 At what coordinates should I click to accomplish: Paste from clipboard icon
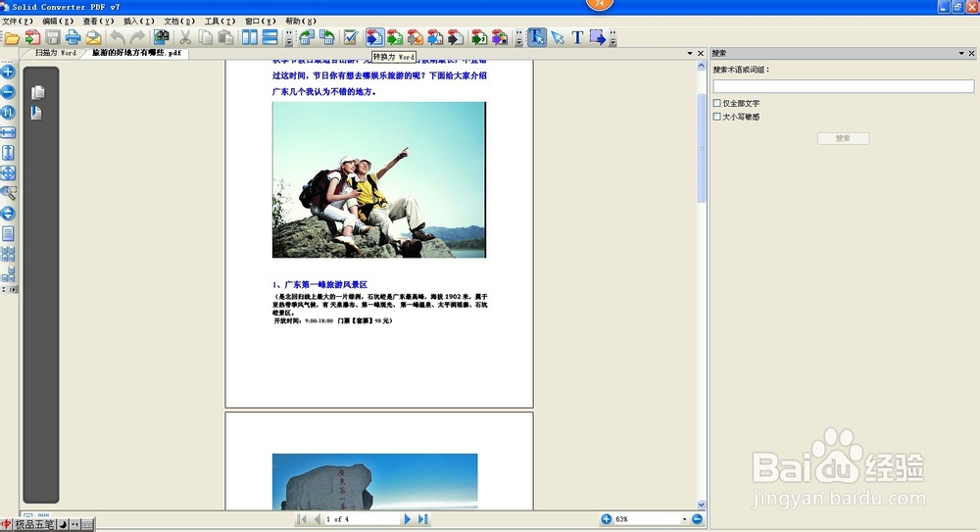(x=225, y=38)
